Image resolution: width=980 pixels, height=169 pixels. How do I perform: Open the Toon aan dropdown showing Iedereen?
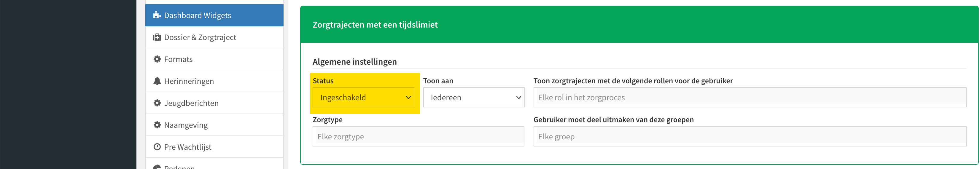point(474,98)
